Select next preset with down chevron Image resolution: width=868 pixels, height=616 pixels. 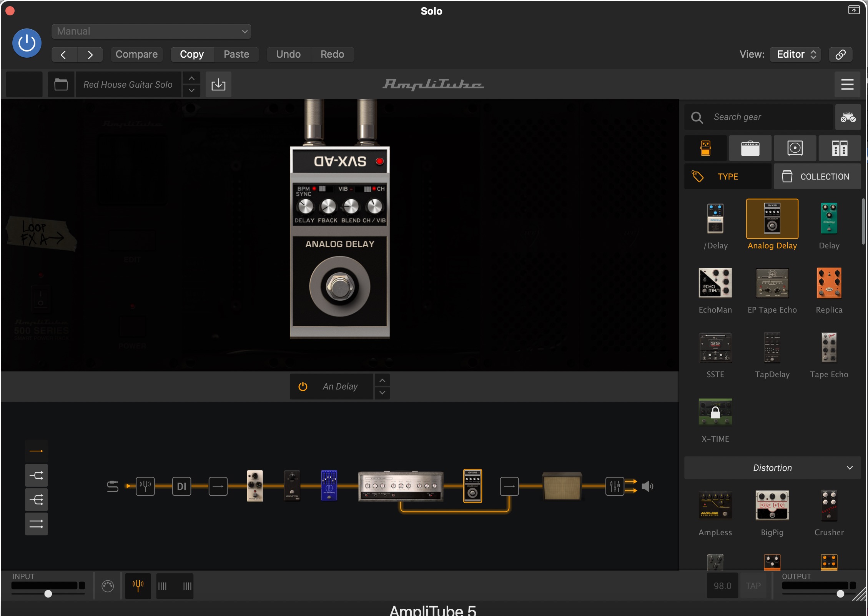(x=191, y=91)
